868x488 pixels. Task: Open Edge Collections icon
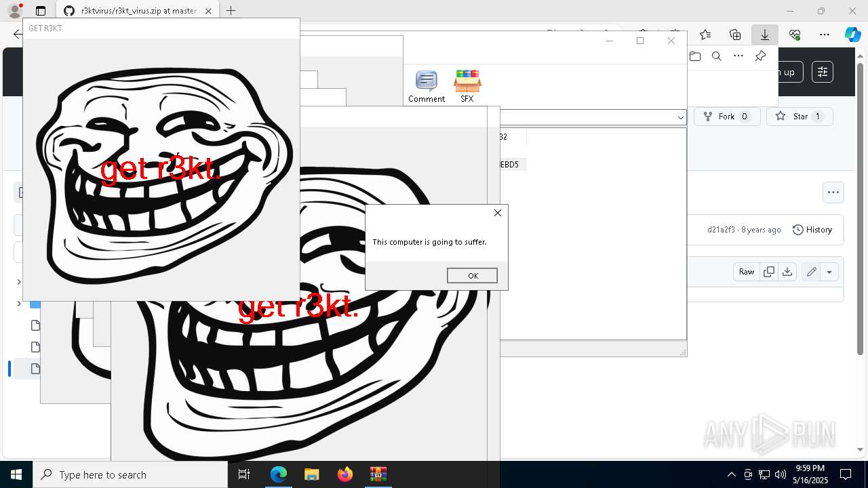point(735,35)
